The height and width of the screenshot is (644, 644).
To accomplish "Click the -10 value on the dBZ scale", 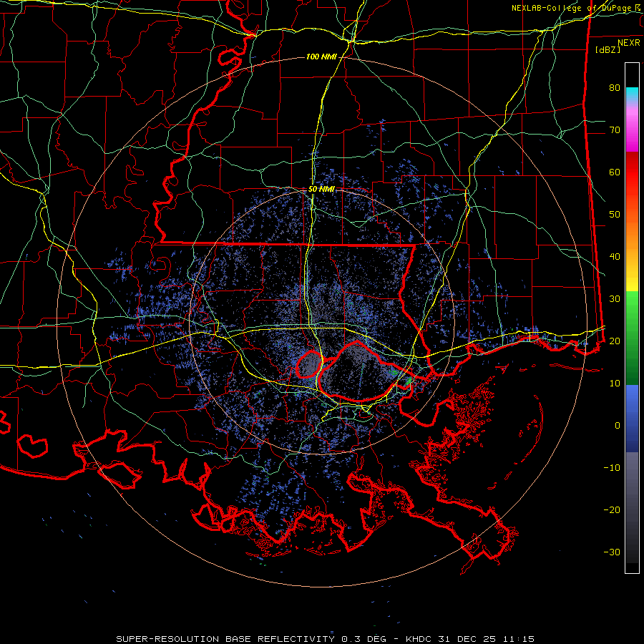I will [612, 468].
